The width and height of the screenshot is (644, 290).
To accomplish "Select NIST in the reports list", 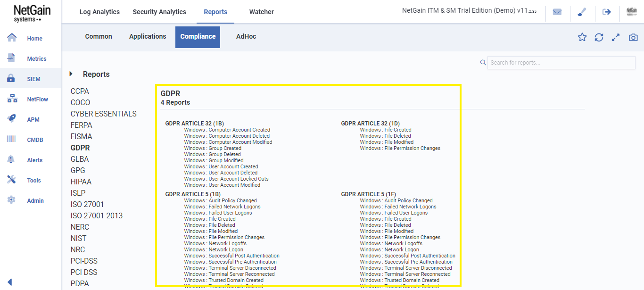I will click(79, 238).
